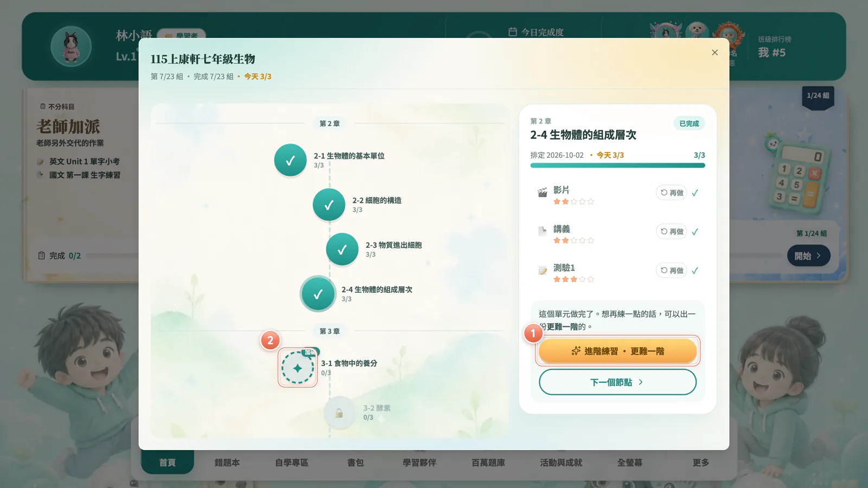Close the 115上康軒七年級生物 dialog

click(714, 53)
